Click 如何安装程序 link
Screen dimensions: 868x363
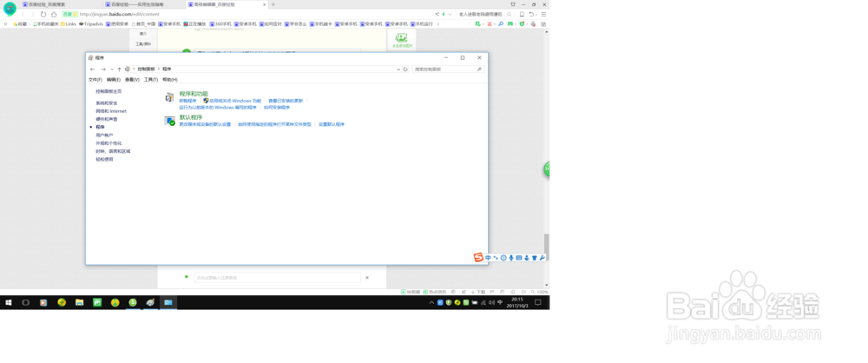(x=277, y=108)
